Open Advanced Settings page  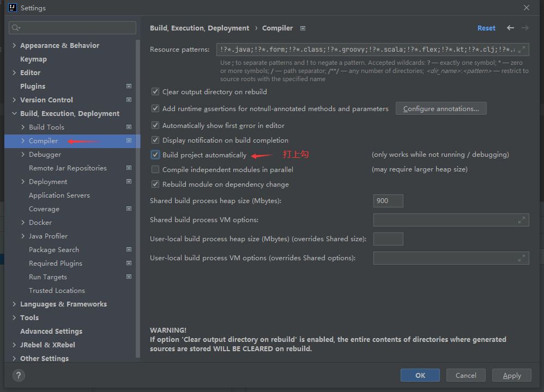51,332
